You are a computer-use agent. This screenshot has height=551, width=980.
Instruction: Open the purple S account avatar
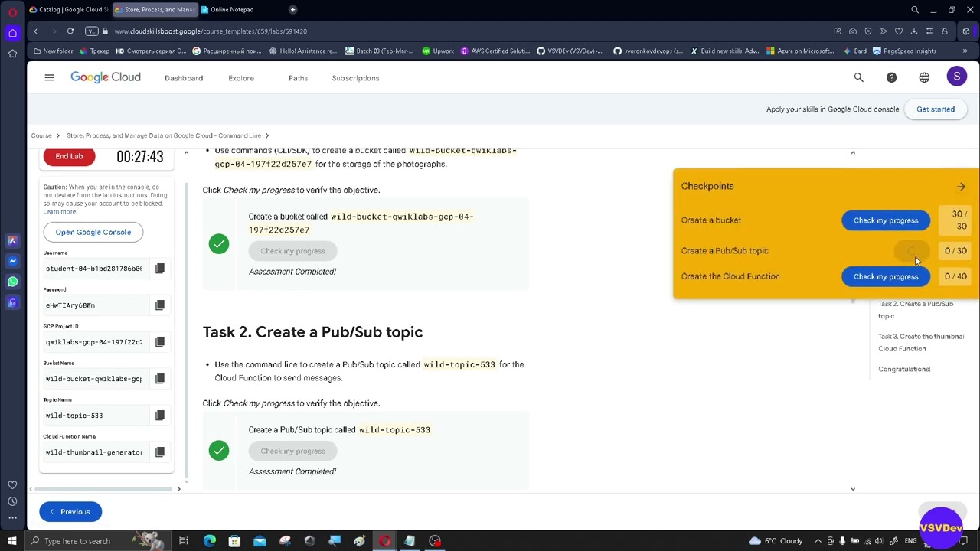pos(956,77)
